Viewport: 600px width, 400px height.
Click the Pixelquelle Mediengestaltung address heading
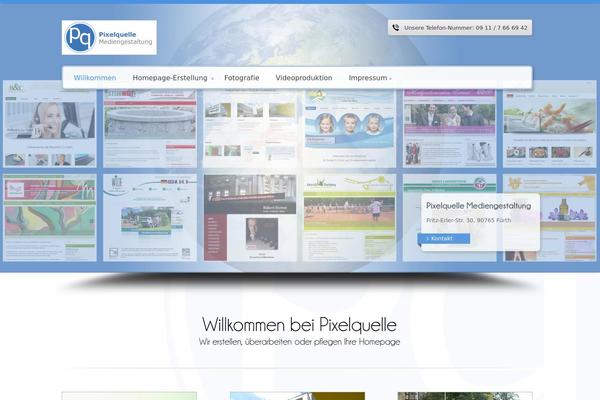pyautogui.click(x=479, y=206)
